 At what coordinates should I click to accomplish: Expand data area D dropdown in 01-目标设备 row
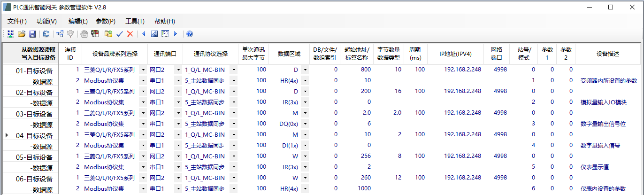[x=305, y=70]
